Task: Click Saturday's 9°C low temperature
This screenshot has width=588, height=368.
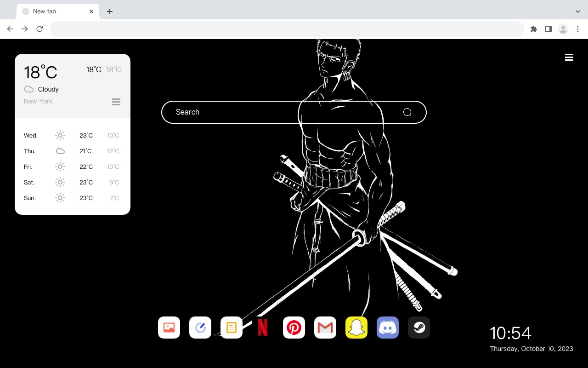Action: [x=114, y=182]
